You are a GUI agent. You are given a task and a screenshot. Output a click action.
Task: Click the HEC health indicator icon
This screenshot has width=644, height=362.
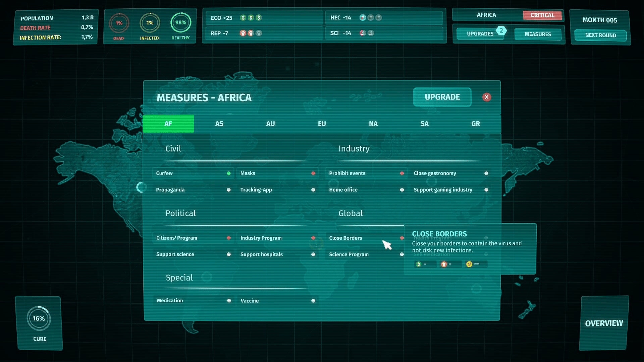click(363, 18)
